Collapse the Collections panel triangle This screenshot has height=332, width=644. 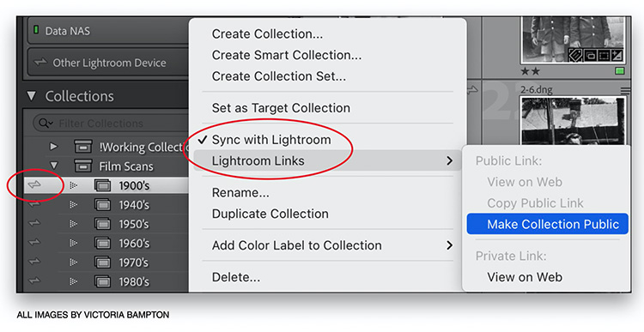31,96
